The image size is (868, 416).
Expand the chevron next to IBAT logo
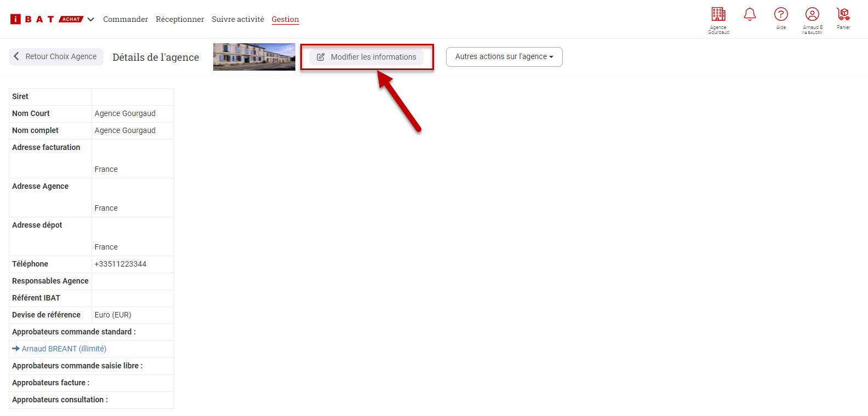[x=91, y=19]
